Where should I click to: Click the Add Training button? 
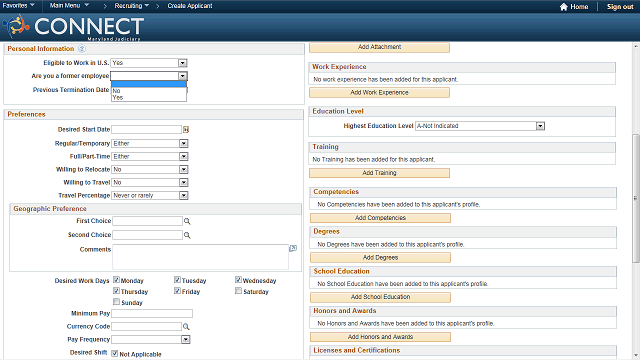pos(379,173)
